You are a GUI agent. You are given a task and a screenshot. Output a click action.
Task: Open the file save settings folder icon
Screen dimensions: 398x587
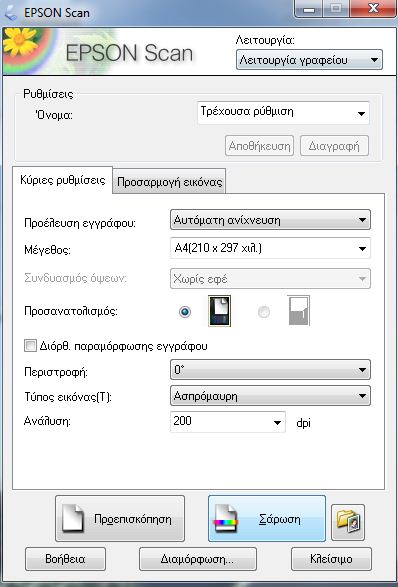(348, 522)
